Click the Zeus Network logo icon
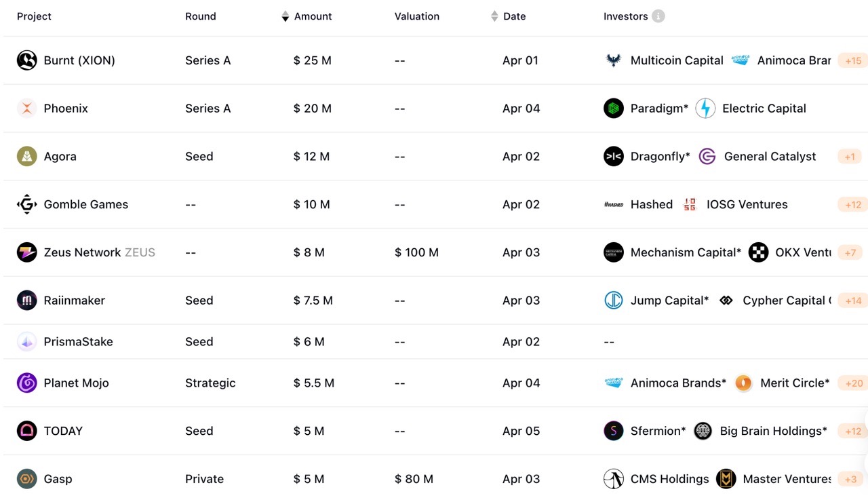The image size is (868, 502). pyautogui.click(x=26, y=252)
